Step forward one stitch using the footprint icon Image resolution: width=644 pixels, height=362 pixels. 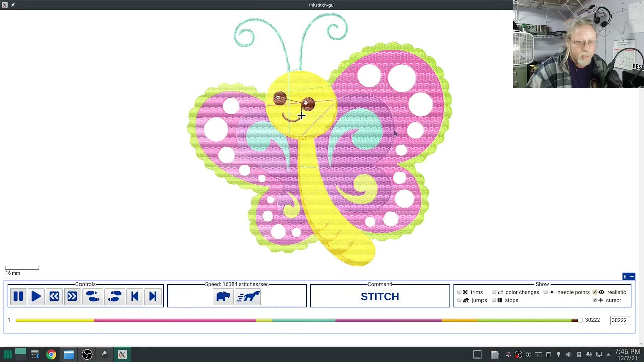(114, 296)
